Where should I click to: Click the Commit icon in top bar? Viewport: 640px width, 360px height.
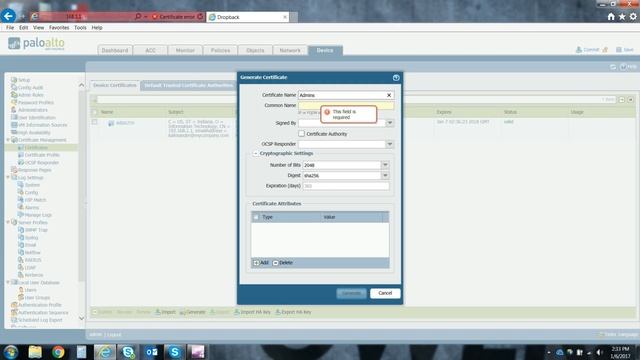(x=587, y=50)
